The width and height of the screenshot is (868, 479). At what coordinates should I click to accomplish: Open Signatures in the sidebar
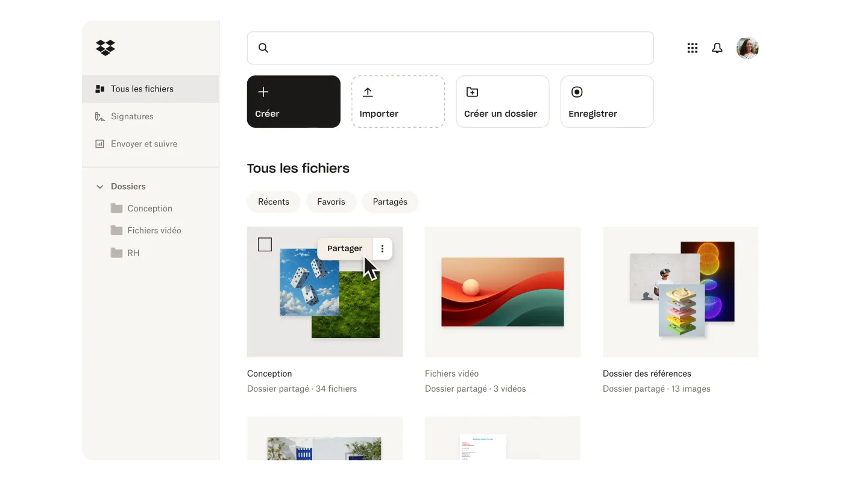[x=132, y=116]
